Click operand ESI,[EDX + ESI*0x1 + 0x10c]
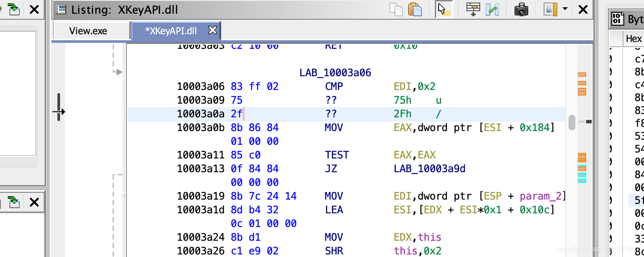644x257 pixels. [474, 210]
